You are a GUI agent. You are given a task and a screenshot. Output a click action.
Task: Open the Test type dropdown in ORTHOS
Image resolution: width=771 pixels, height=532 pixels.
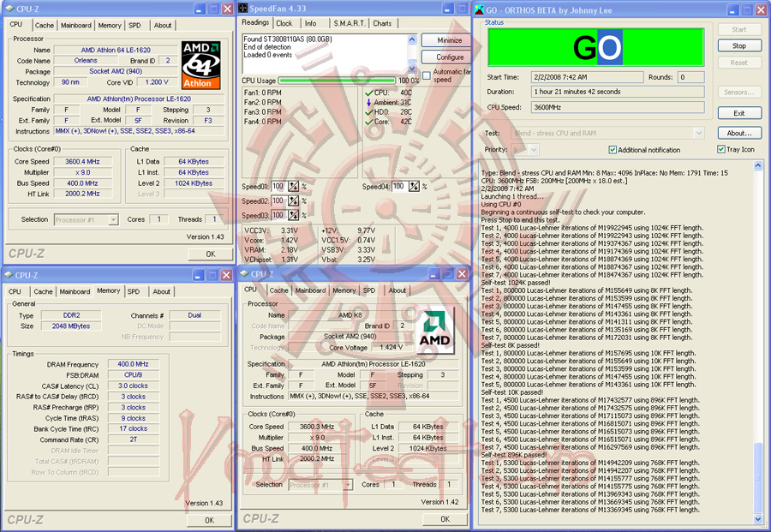(x=698, y=133)
